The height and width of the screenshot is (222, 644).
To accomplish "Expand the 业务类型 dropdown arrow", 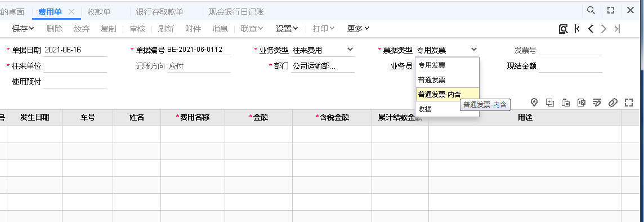I will (350, 50).
